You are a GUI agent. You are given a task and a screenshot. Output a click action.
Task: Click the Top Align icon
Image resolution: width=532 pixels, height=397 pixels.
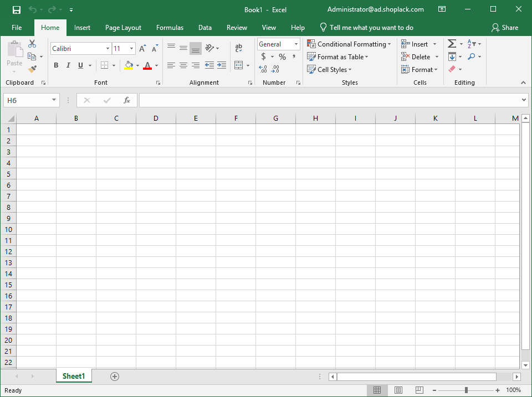point(171,48)
